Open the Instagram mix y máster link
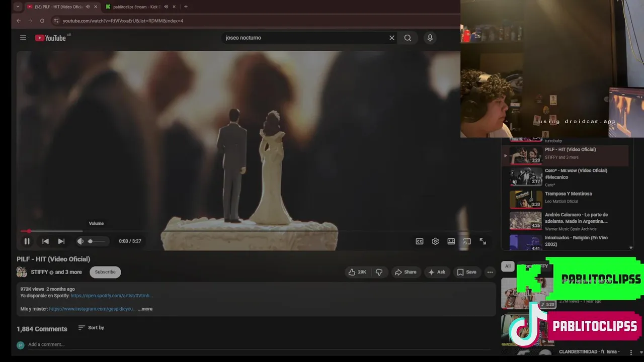Viewport: 644px width, 362px height. [92, 309]
